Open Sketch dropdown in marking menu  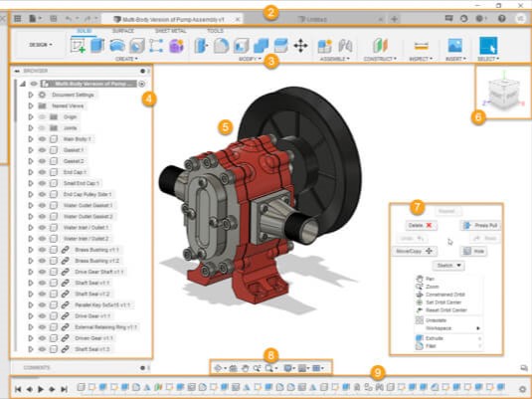coord(448,266)
